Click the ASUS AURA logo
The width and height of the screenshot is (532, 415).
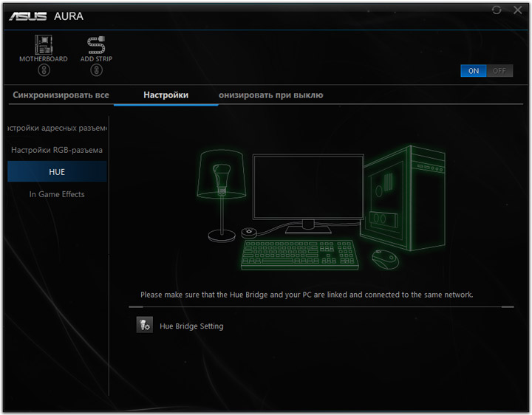46,16
